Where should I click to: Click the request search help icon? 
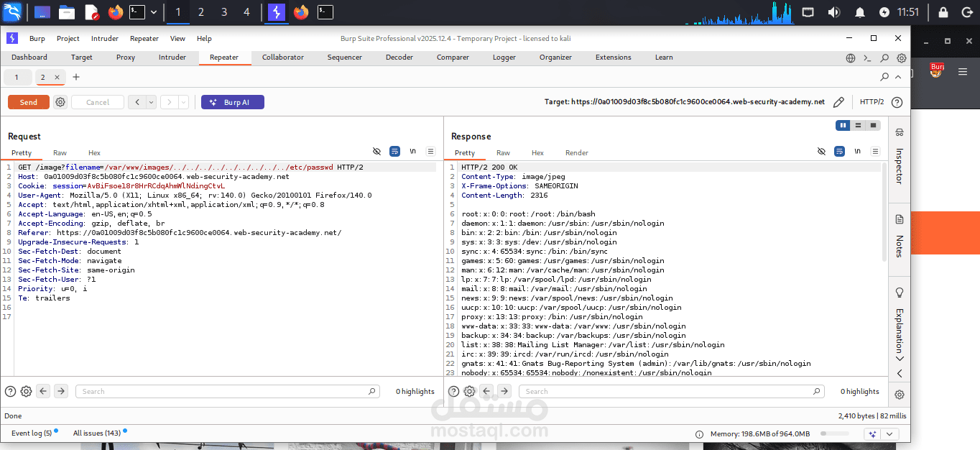pos(10,391)
